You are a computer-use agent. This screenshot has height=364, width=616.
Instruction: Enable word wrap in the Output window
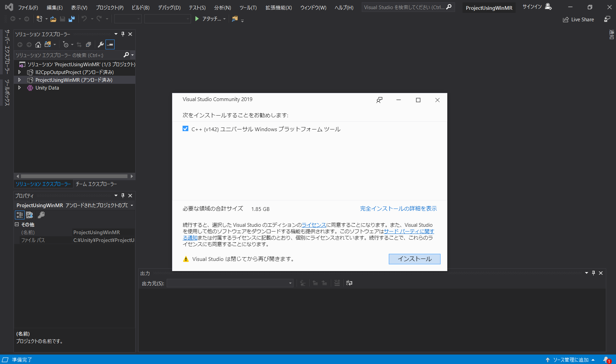point(349,283)
